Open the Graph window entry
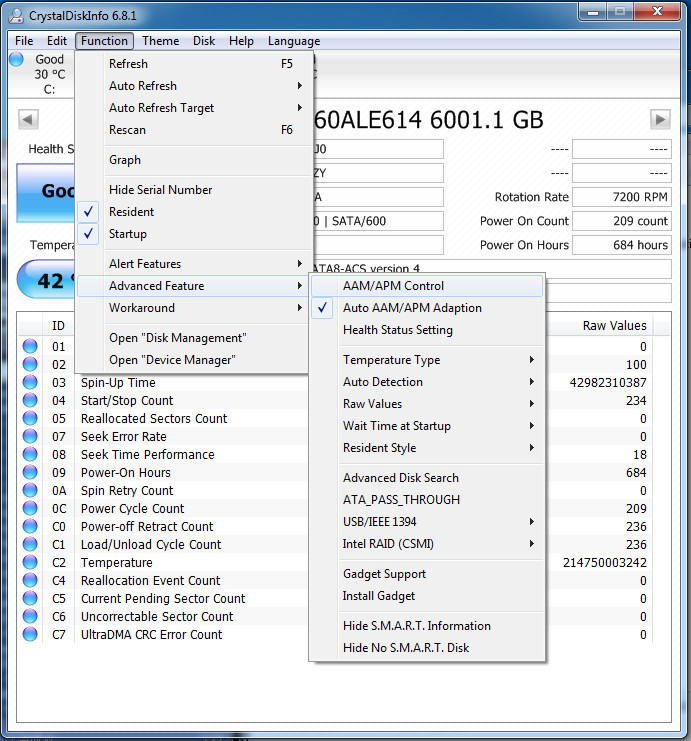This screenshot has width=691, height=741. (x=193, y=160)
